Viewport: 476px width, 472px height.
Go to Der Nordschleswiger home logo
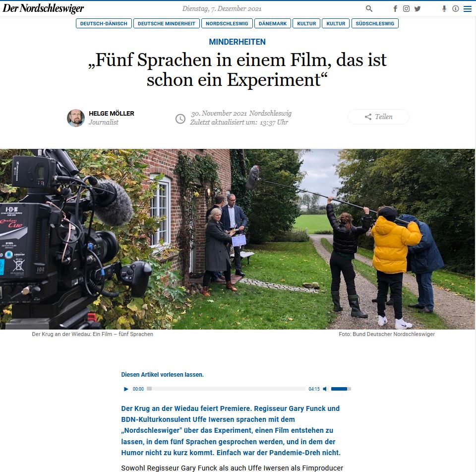click(43, 8)
